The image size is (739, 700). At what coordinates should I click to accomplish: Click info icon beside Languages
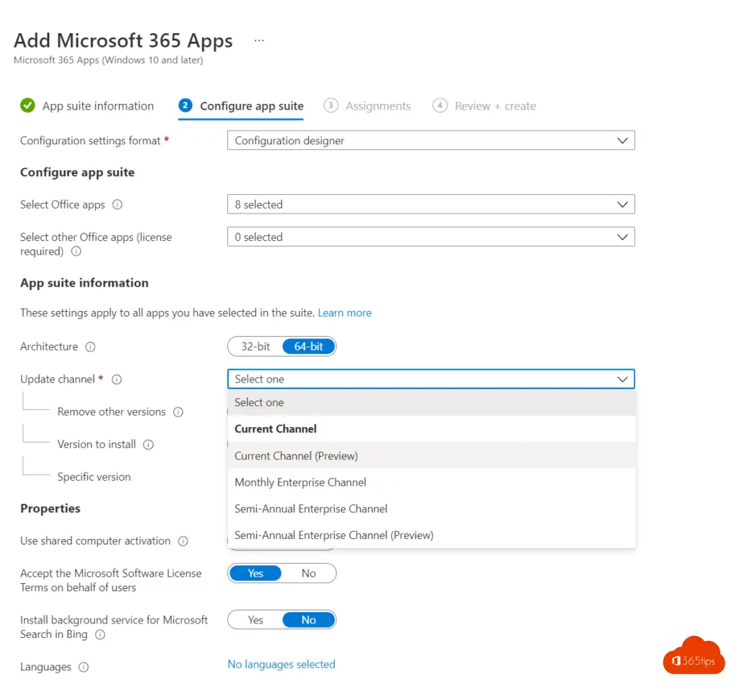pyautogui.click(x=84, y=668)
